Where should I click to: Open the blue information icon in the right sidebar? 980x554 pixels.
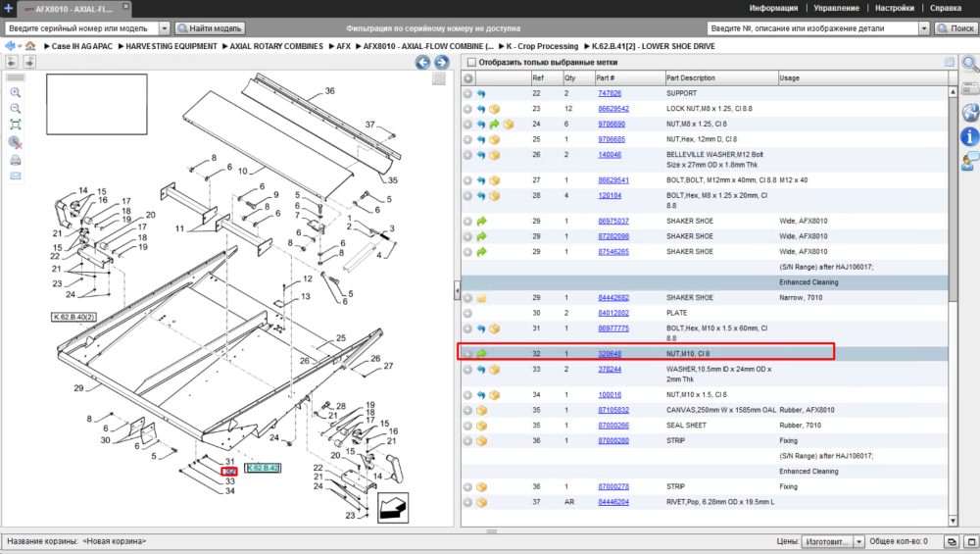tap(969, 136)
